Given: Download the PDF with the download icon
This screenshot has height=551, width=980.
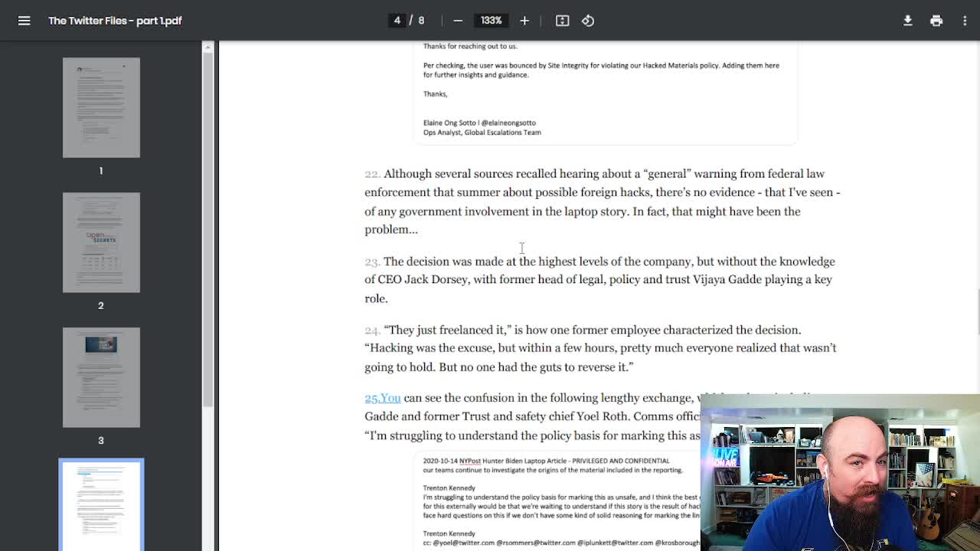Looking at the screenshot, I should [908, 21].
